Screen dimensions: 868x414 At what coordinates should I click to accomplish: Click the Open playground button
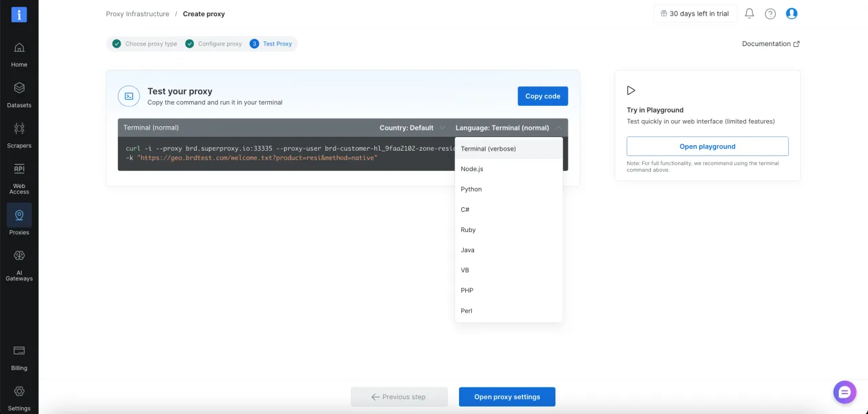(707, 147)
